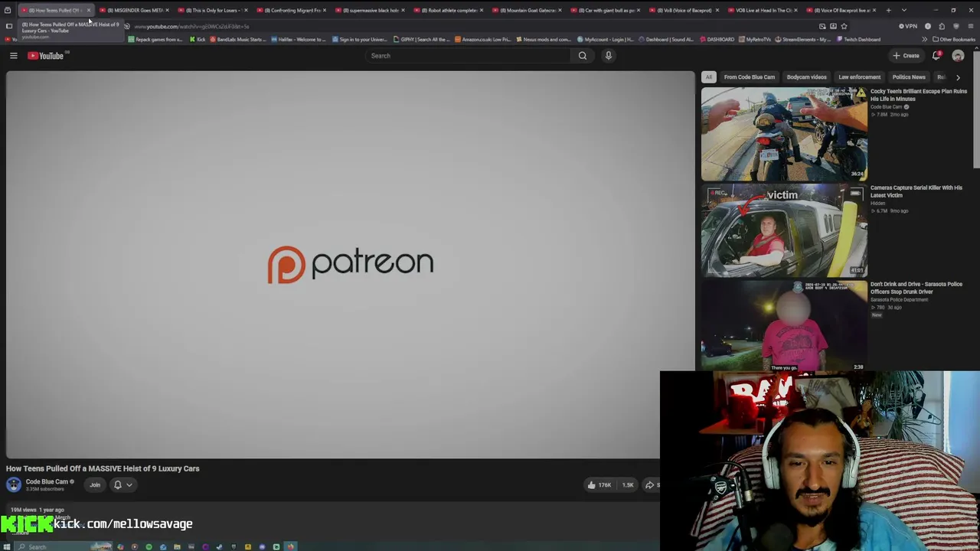
Task: Open the Kick bookmark
Action: [198, 40]
